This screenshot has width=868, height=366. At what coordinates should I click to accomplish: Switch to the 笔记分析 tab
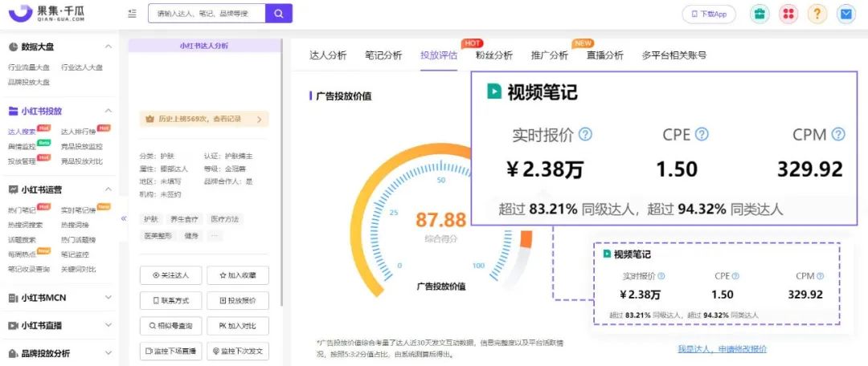(383, 55)
